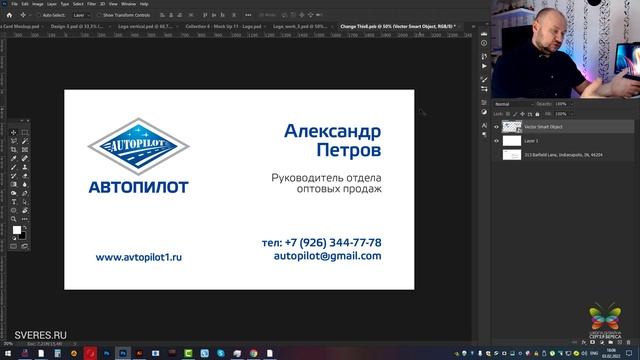This screenshot has height=360, width=640.
Task: Toggle lock image pixels brush icon
Action: (515, 114)
